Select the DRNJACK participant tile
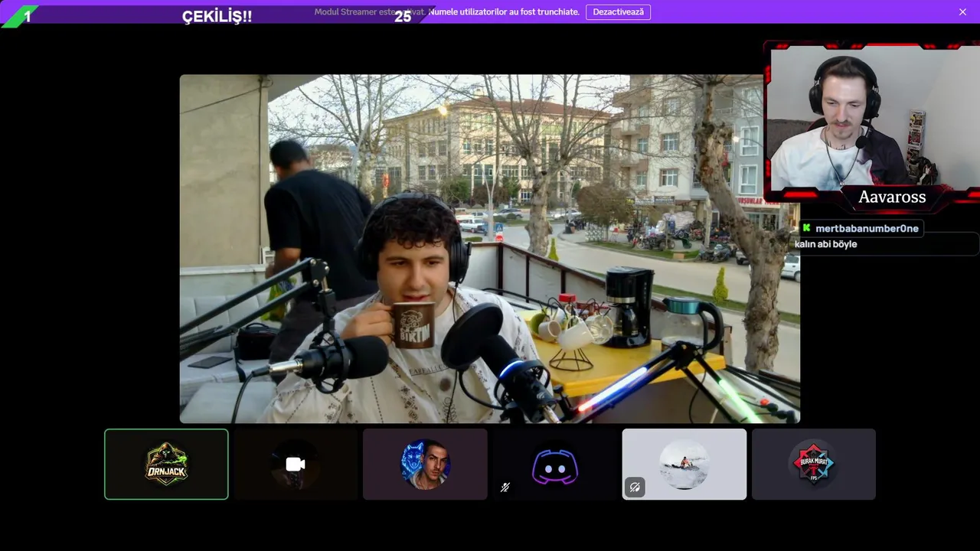The image size is (980, 551). 166,464
